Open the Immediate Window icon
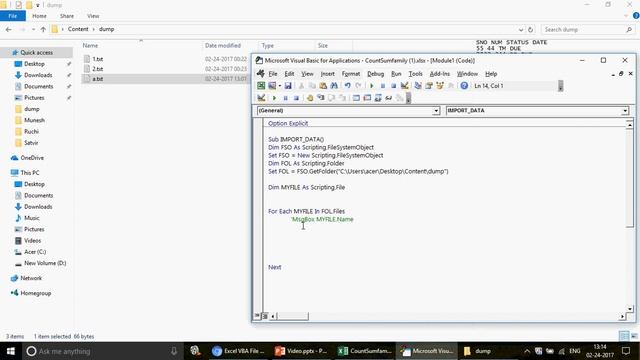The height and width of the screenshot is (360, 640). (x=367, y=98)
